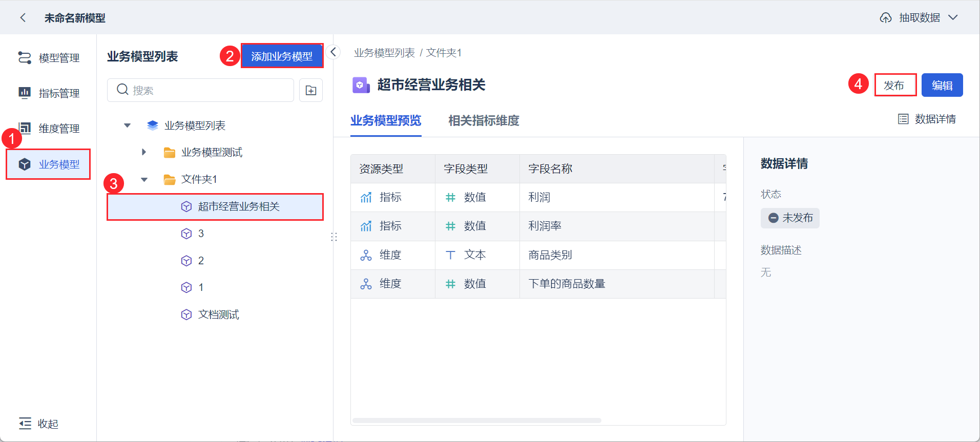Click the horizontal scrollbar under the table
The width and height of the screenshot is (980, 442).
coord(476,420)
